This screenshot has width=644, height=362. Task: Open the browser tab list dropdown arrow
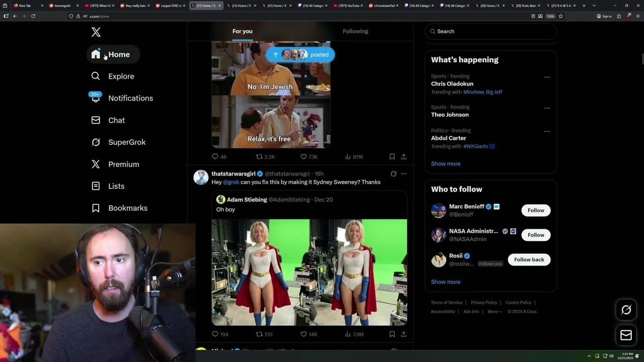coord(594,6)
